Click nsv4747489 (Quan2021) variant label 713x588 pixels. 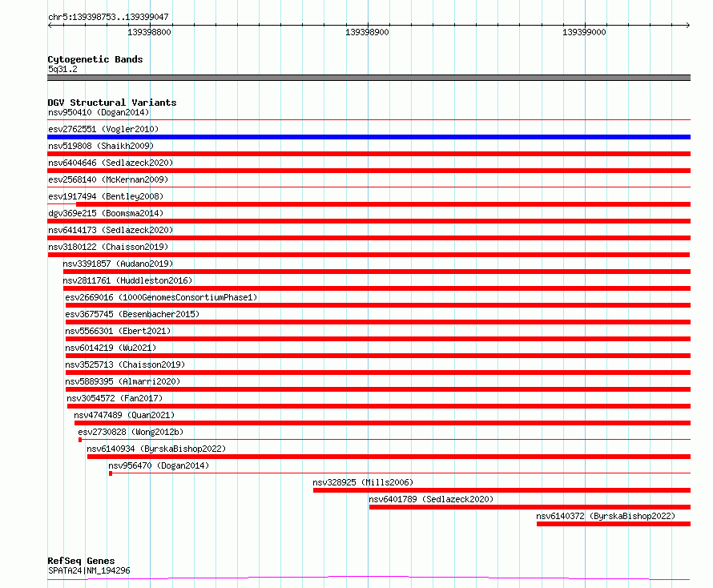124,415
